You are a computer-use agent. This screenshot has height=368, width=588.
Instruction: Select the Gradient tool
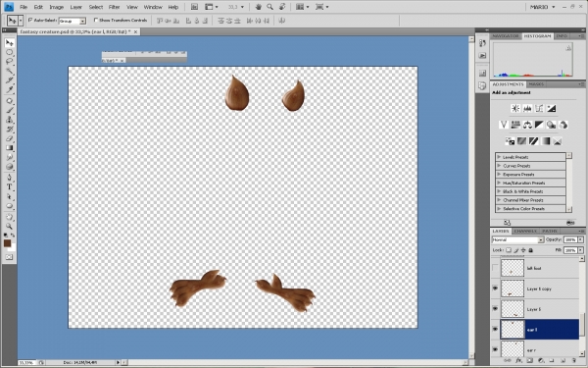[10, 148]
